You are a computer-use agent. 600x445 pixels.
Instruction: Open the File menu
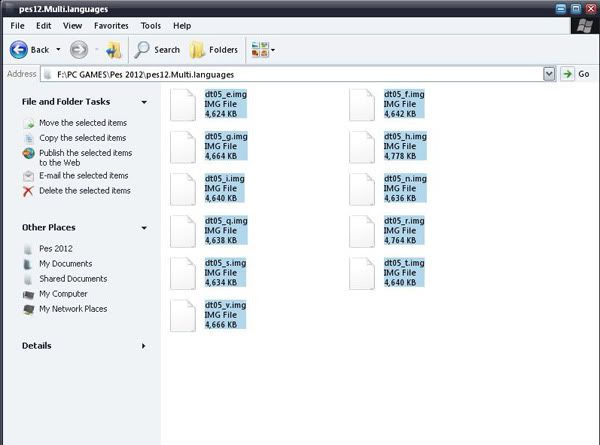coord(17,26)
